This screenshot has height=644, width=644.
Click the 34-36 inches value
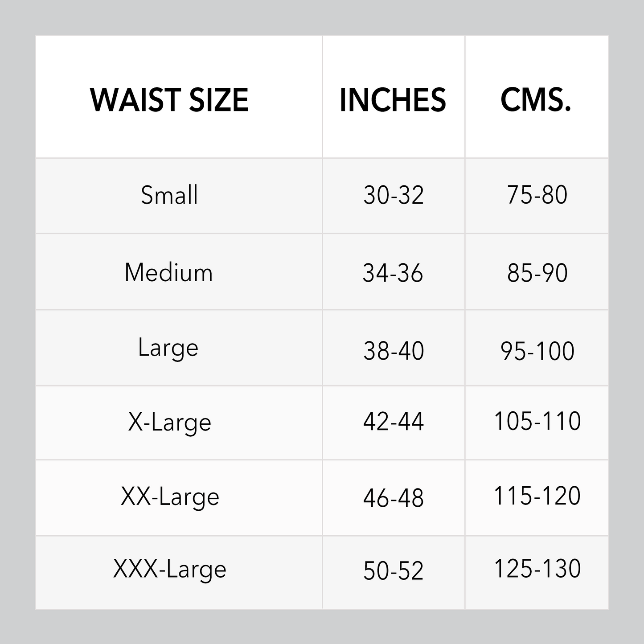393,273
